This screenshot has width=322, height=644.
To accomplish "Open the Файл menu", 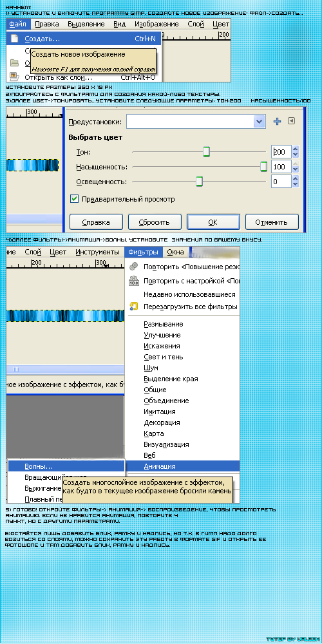I will (17, 24).
